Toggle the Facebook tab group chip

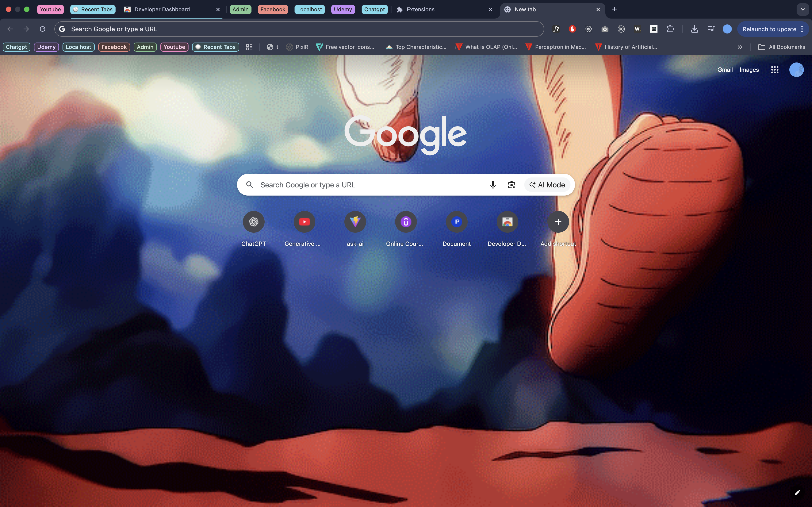click(273, 9)
